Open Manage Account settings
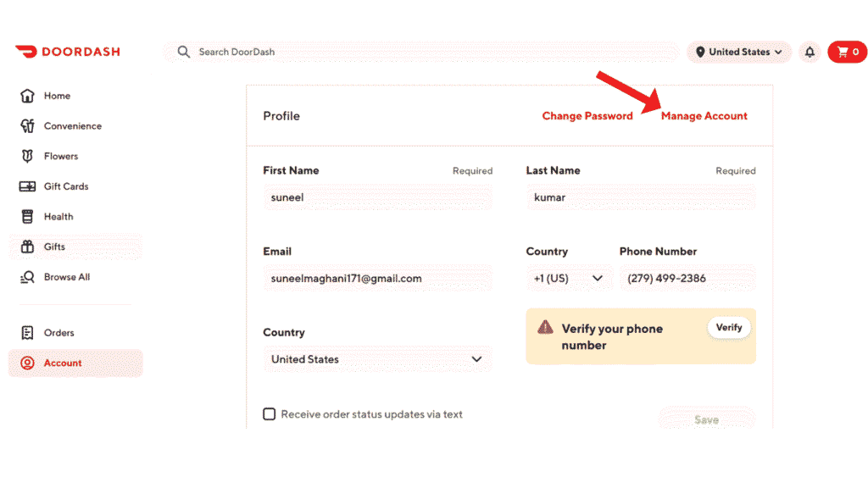This screenshot has width=868, height=488. click(704, 116)
